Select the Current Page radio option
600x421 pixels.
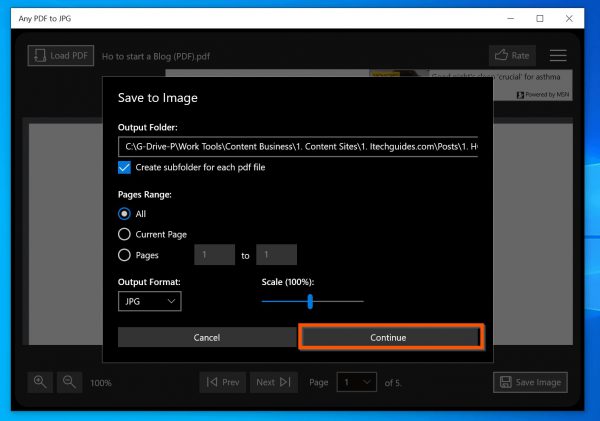pos(125,234)
